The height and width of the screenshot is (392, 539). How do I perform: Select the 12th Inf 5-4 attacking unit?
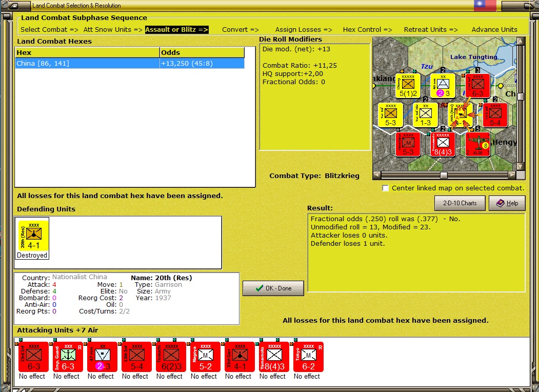click(x=137, y=357)
